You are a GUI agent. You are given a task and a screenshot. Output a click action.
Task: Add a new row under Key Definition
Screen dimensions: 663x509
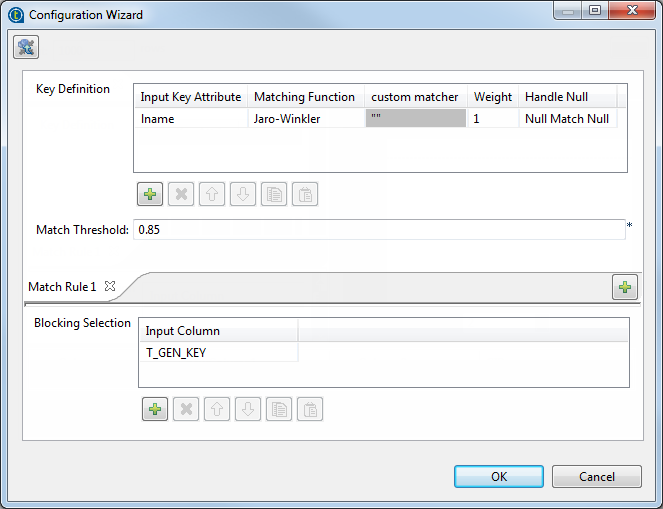coord(151,194)
